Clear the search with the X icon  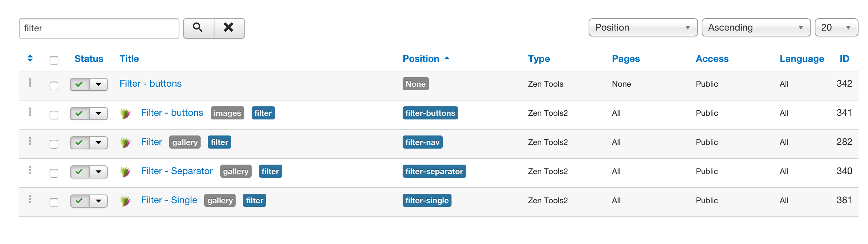[x=229, y=28]
